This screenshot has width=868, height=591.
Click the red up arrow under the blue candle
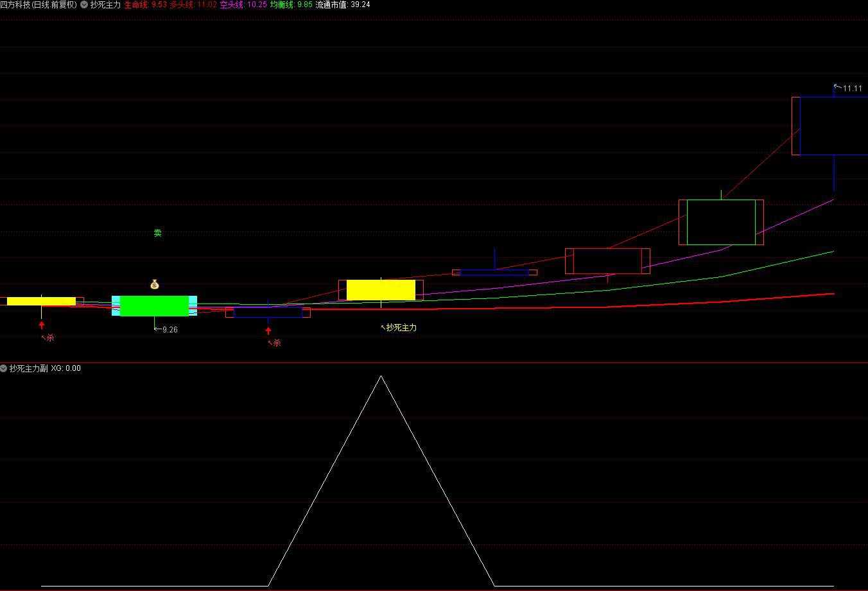tap(268, 331)
